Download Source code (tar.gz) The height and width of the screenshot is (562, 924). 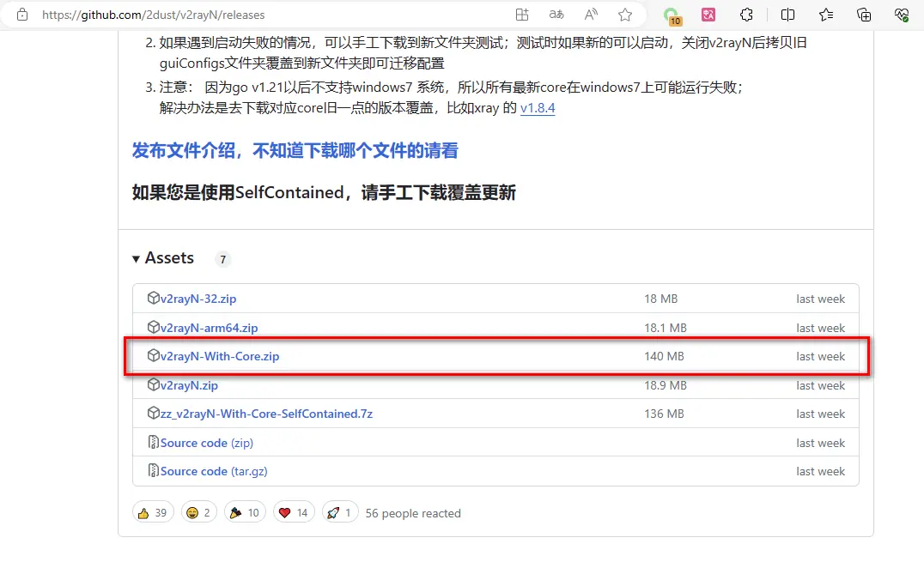click(214, 471)
